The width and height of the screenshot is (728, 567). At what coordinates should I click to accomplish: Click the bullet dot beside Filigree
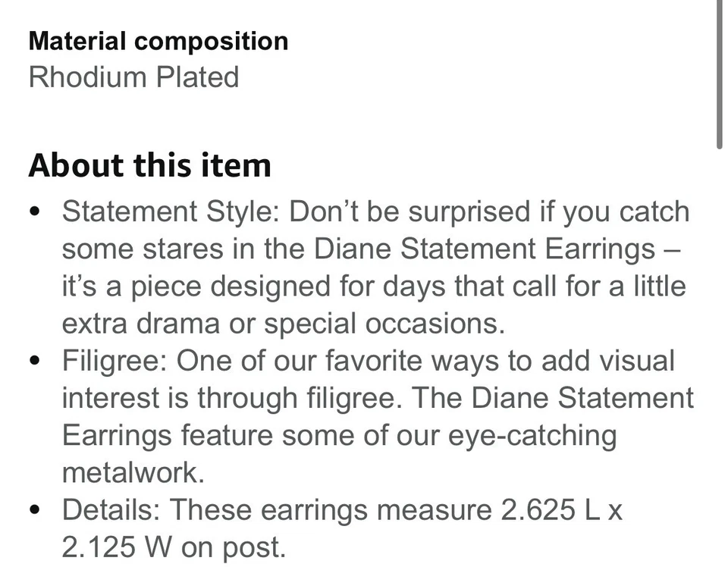click(34, 362)
